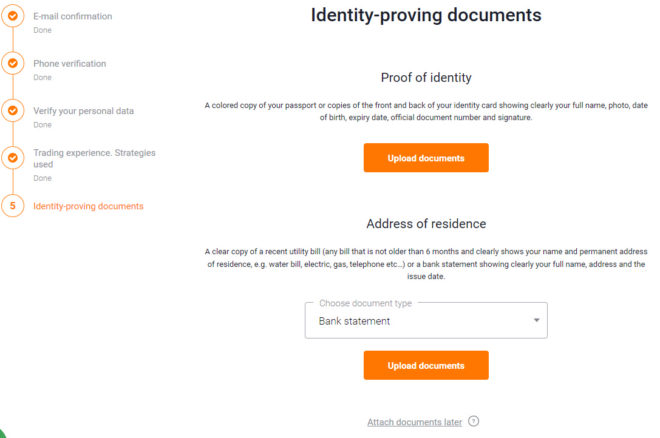Click the Trading experience checkmark icon
This screenshot has width=660, height=438.
click(13, 157)
